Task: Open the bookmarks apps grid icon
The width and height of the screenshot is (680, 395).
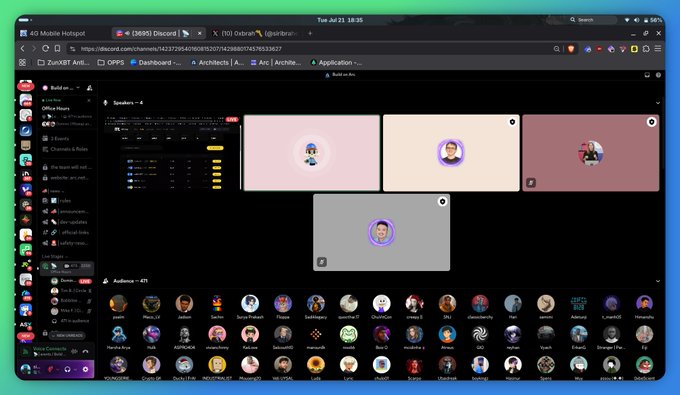Action: tap(23, 62)
